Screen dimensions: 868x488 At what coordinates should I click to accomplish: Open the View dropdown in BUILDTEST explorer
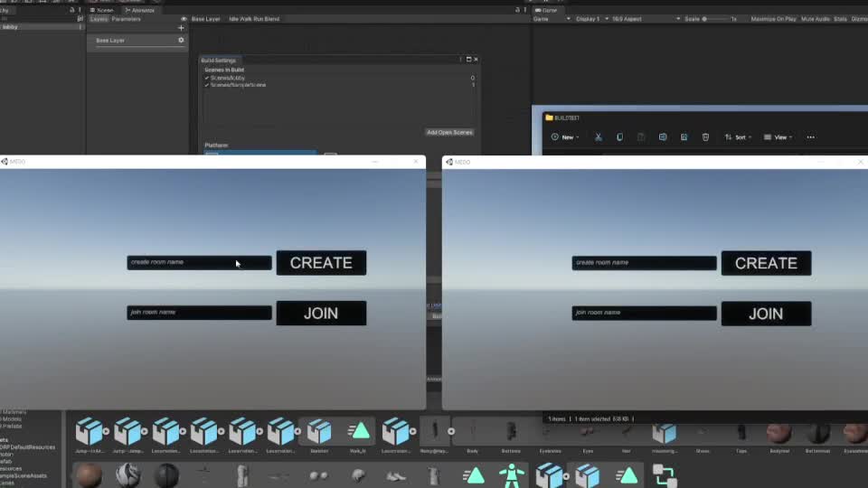[x=778, y=137]
